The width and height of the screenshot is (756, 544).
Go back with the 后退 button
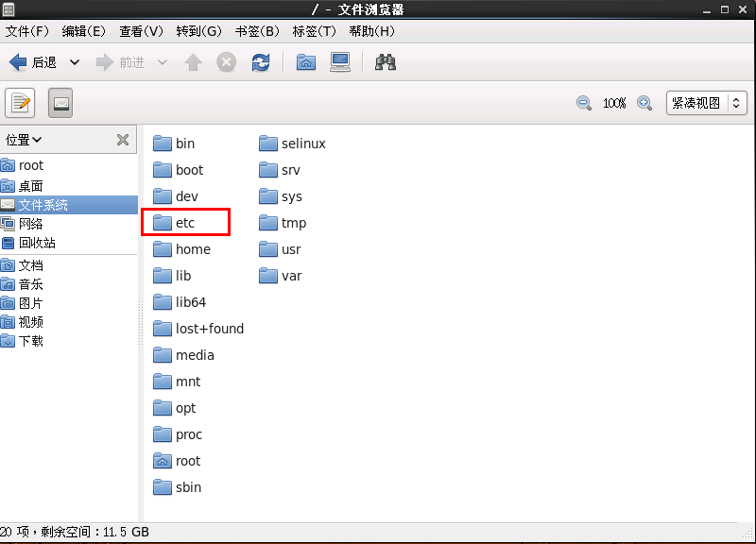36,62
